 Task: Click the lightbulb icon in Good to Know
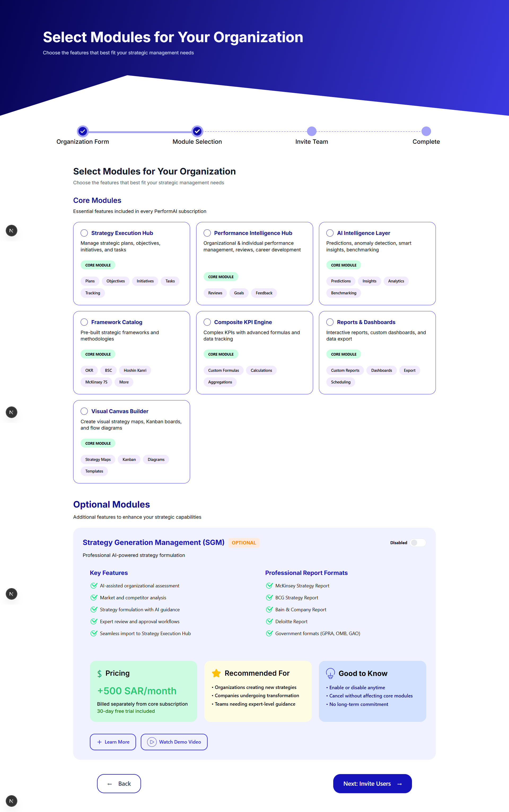click(331, 673)
